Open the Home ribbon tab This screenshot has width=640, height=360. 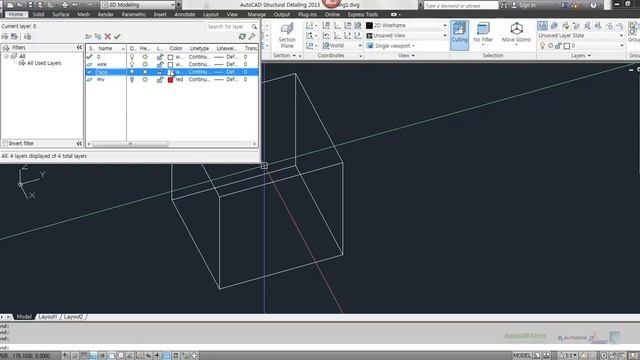coord(16,14)
